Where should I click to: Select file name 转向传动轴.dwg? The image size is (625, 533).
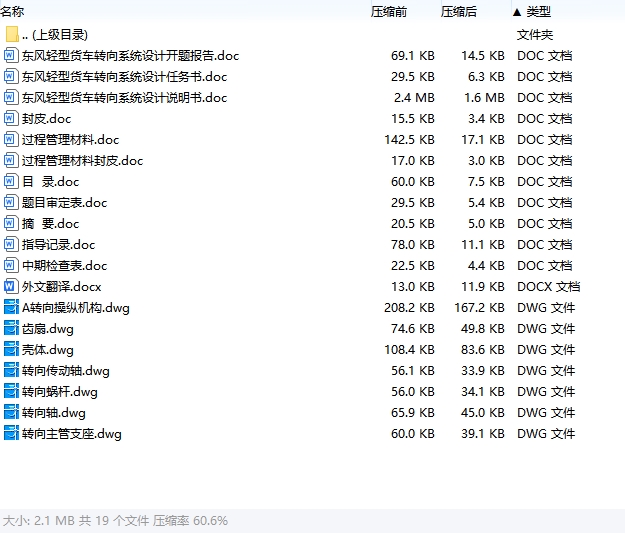pos(65,371)
